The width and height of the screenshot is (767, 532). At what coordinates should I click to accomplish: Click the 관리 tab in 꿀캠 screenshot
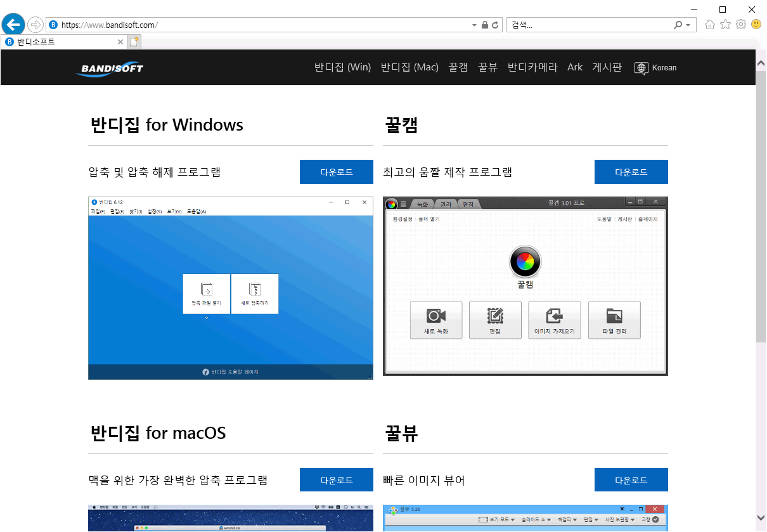click(x=446, y=204)
